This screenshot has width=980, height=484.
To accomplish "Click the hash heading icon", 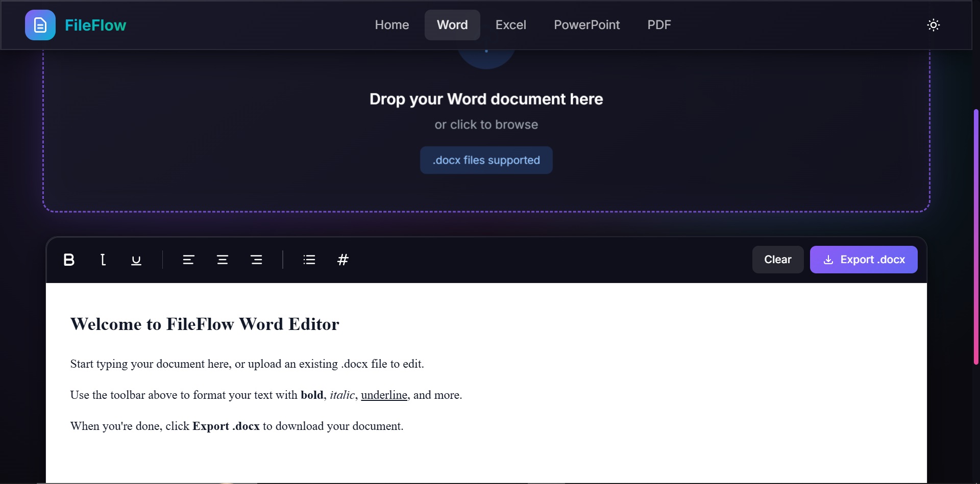I will [x=343, y=260].
